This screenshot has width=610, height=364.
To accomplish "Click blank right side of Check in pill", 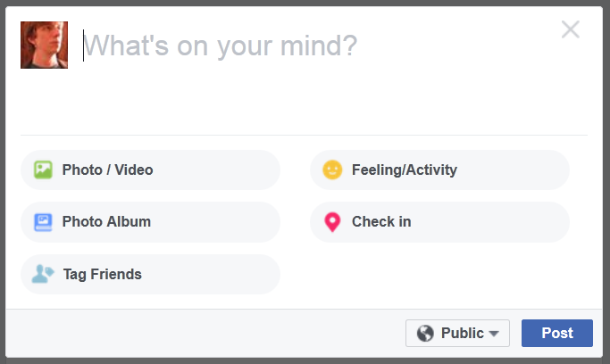I will 490,222.
